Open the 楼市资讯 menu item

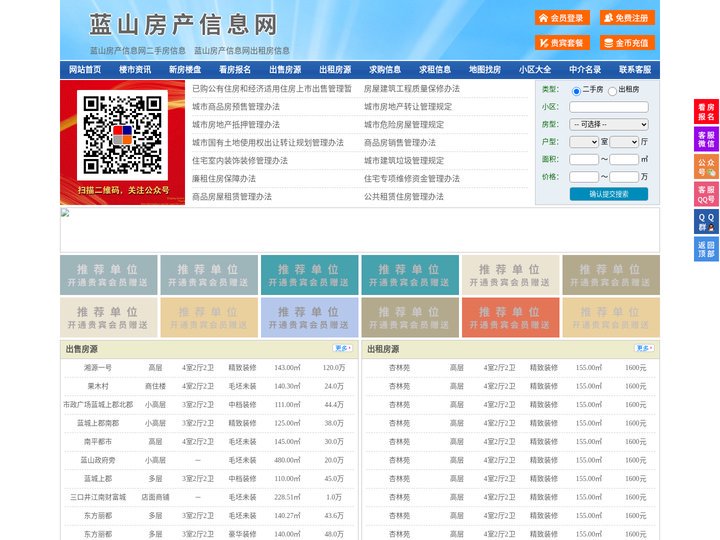[x=135, y=70]
